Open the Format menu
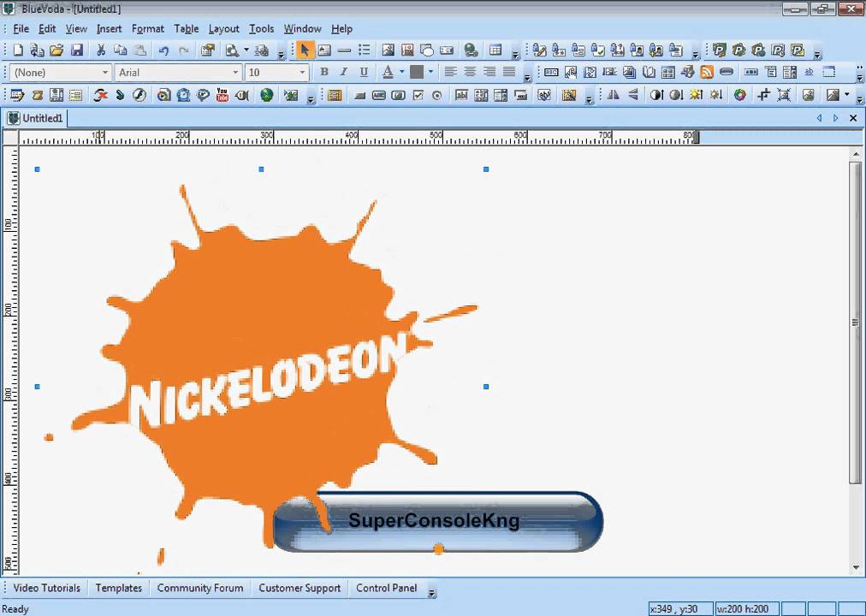The width and height of the screenshot is (866, 616). click(x=147, y=29)
